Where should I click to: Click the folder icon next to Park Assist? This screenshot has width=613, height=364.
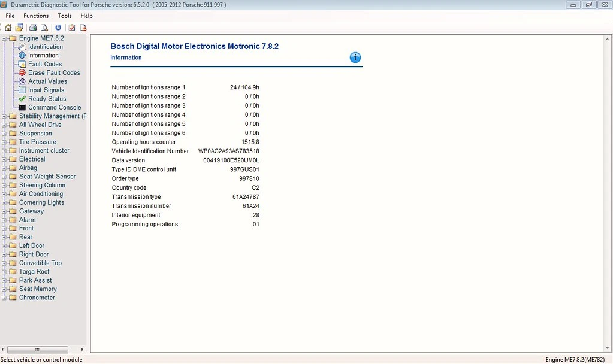13,280
